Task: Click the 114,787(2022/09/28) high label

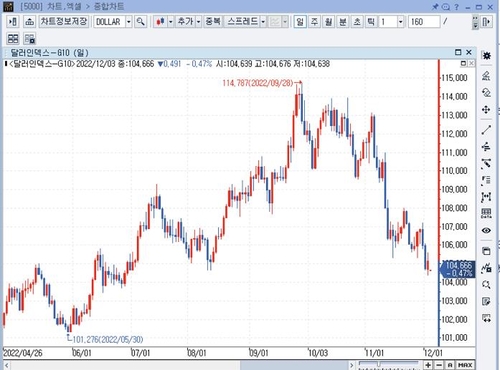Action: 258,83
